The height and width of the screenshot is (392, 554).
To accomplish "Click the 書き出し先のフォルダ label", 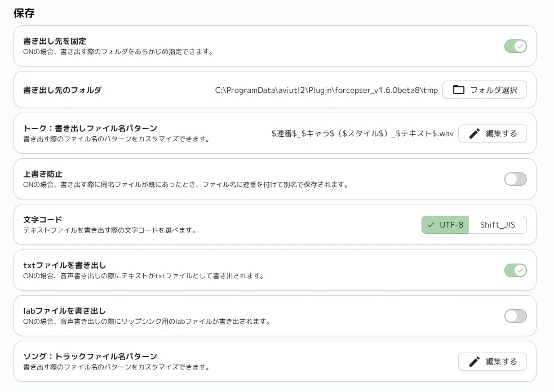I will 63,90.
